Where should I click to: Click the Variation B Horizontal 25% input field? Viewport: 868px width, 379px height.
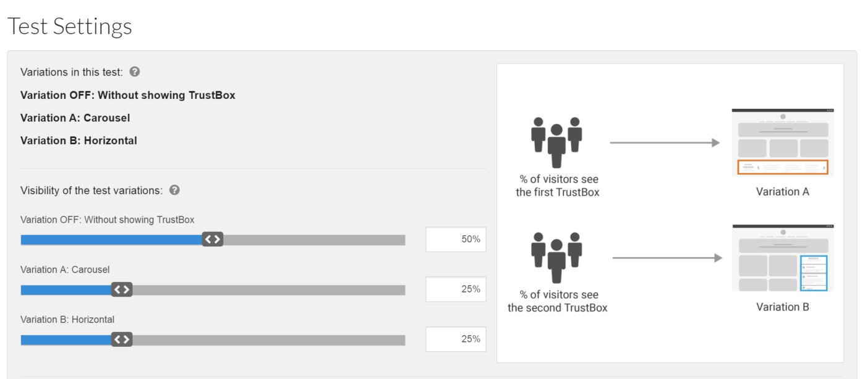coord(456,339)
